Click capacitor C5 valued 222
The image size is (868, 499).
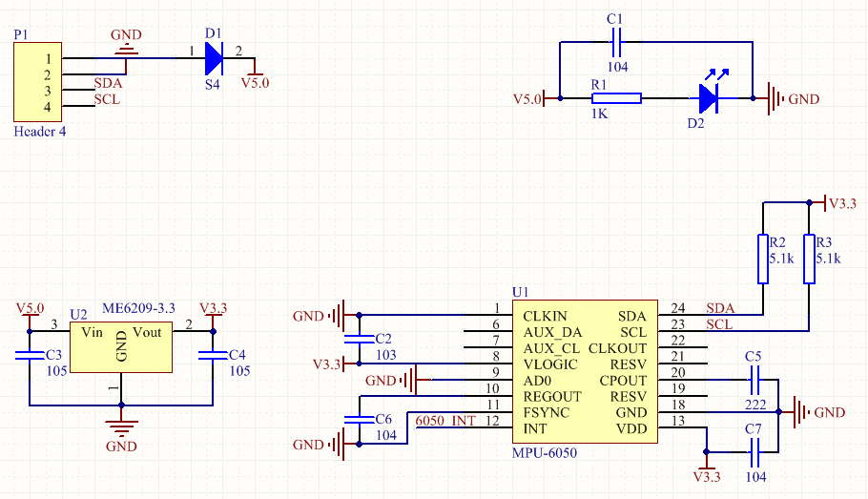point(754,380)
